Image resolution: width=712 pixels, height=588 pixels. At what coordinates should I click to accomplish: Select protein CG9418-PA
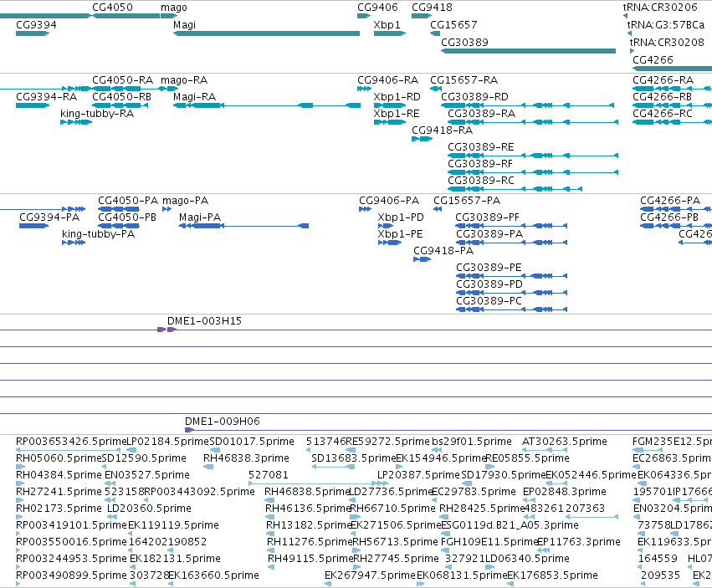(422, 260)
